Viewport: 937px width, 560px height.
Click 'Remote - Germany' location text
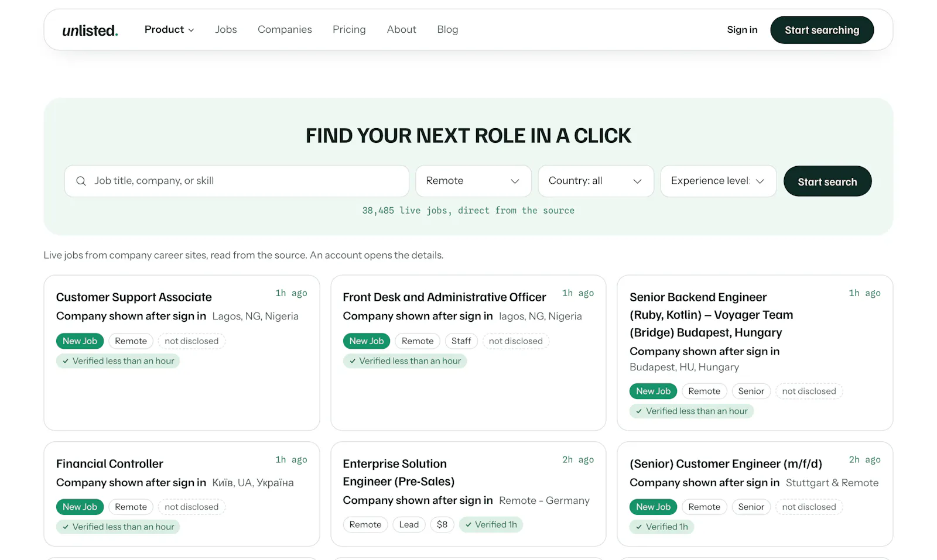544,501
